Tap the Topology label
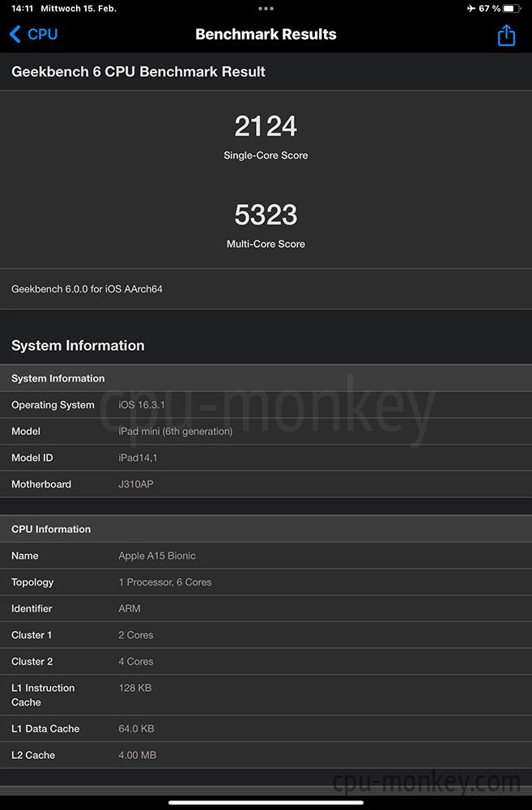The width and height of the screenshot is (532, 810). (x=32, y=582)
